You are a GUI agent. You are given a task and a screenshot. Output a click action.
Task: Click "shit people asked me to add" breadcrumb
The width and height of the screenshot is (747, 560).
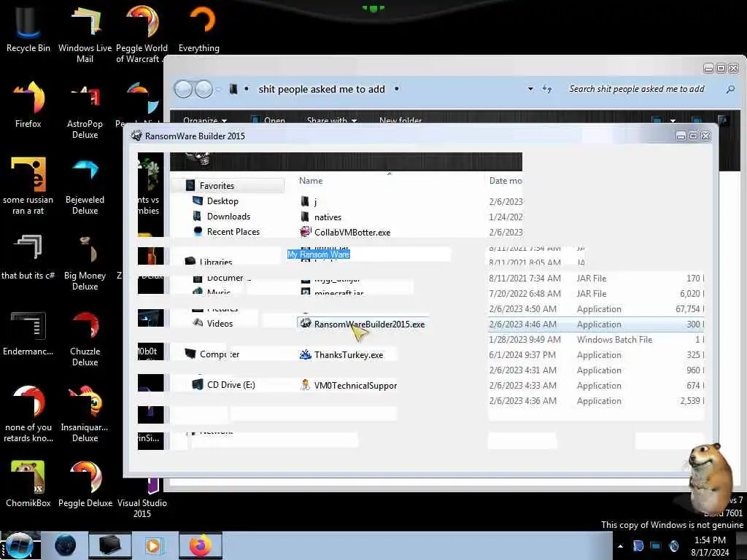322,89
